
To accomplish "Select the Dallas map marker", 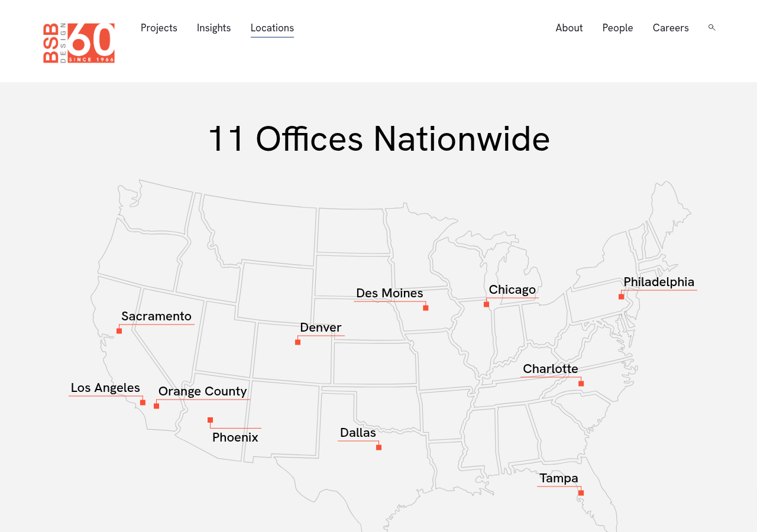I will click(x=377, y=447).
